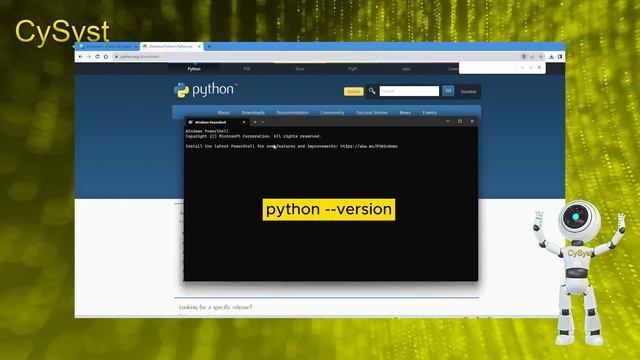640x360 pixels.
Task: Go to the browser home page
Action: tap(106, 57)
